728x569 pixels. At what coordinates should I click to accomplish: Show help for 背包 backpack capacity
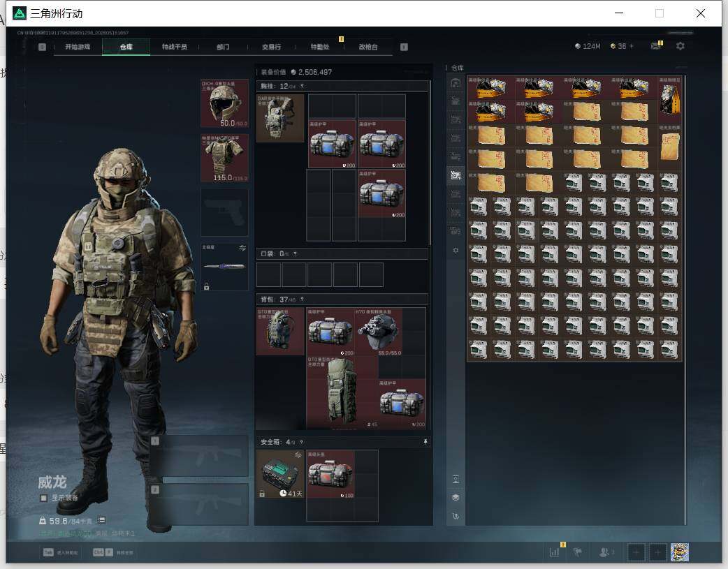(303, 300)
